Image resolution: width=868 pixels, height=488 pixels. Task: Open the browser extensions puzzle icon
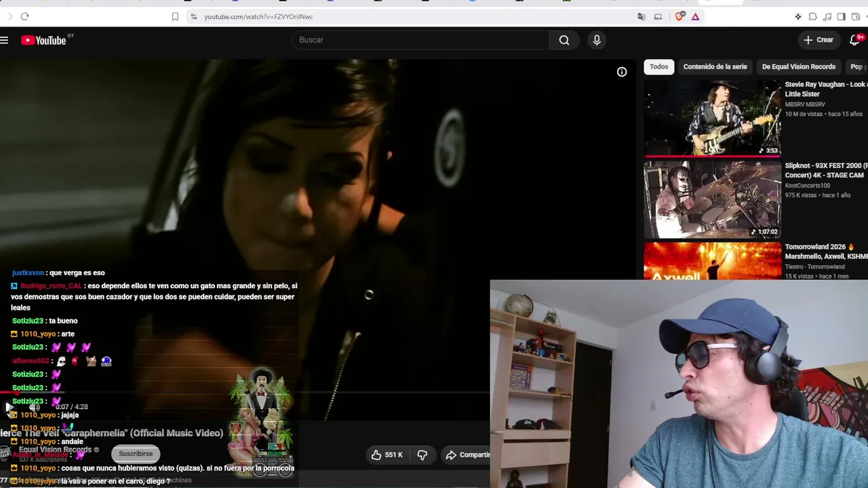click(812, 16)
